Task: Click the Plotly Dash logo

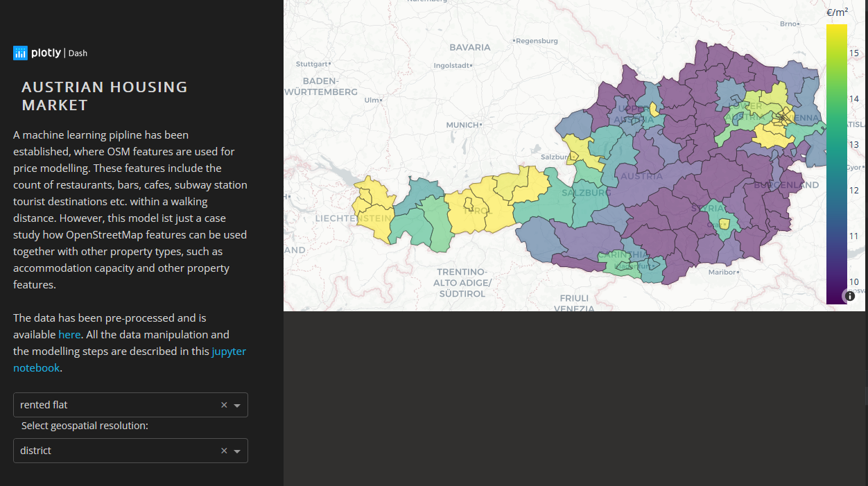Action: pos(50,53)
